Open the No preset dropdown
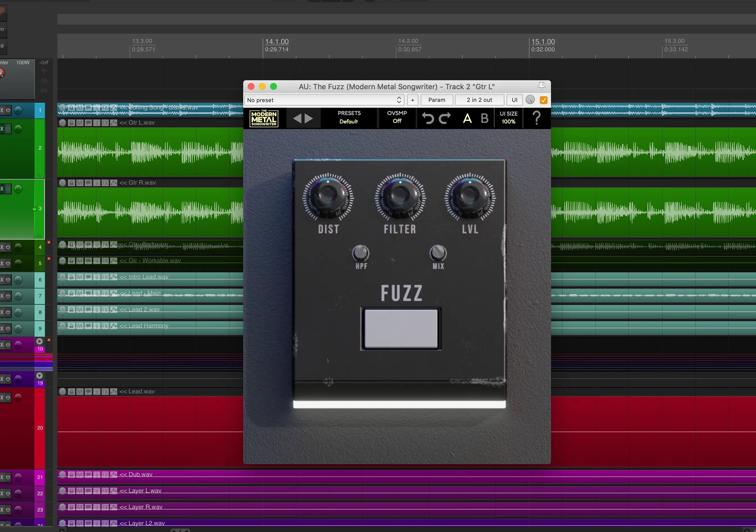This screenshot has height=532, width=756. point(324,100)
